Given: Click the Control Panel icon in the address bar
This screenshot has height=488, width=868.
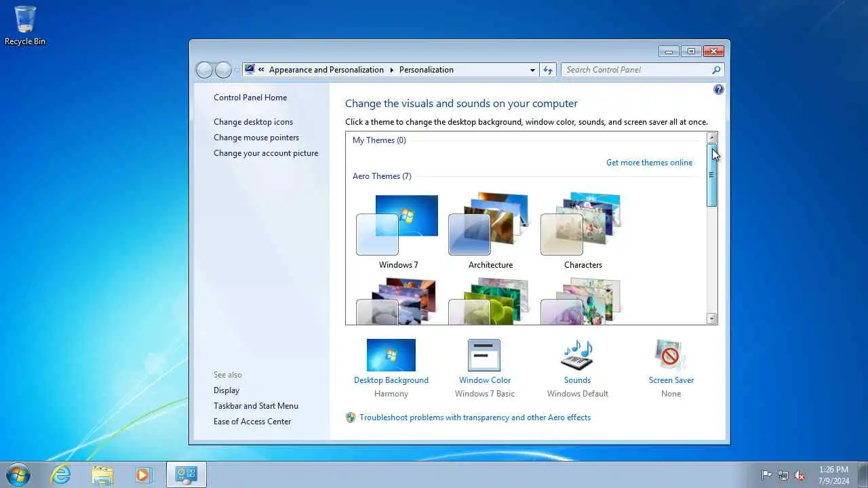Looking at the screenshot, I should coord(250,69).
